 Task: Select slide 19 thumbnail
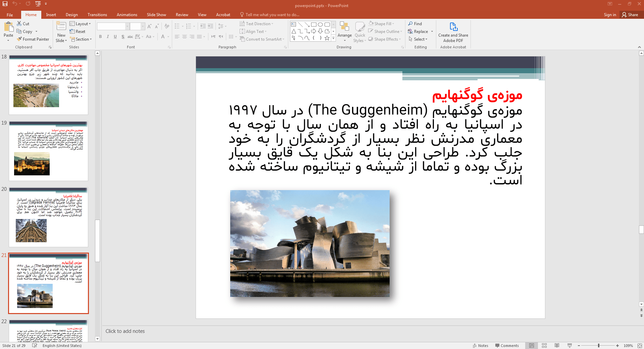tap(49, 151)
